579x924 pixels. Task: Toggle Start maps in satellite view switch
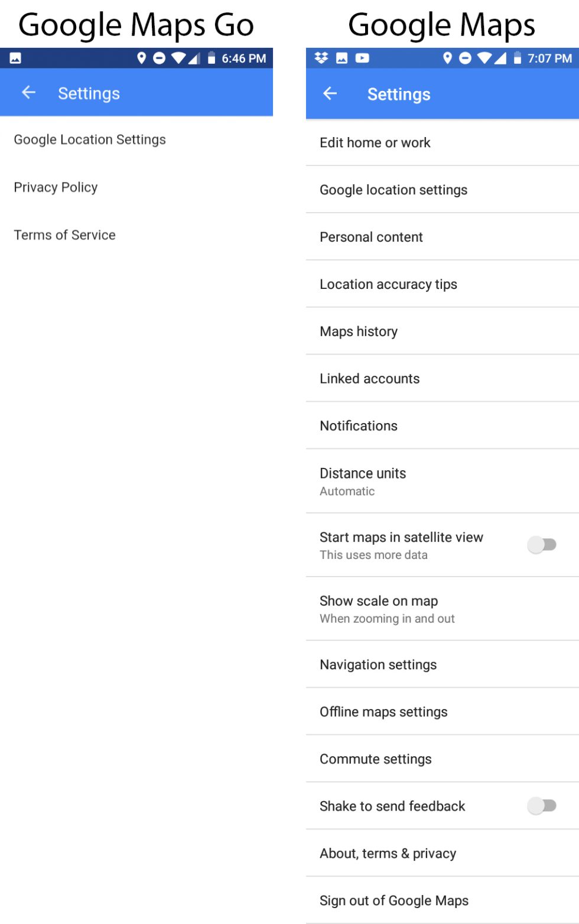click(x=542, y=545)
